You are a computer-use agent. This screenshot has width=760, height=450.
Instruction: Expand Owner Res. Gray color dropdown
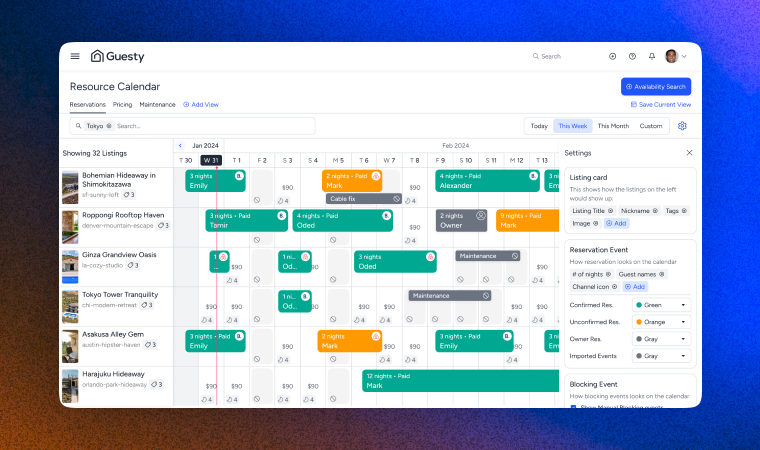[661, 339]
